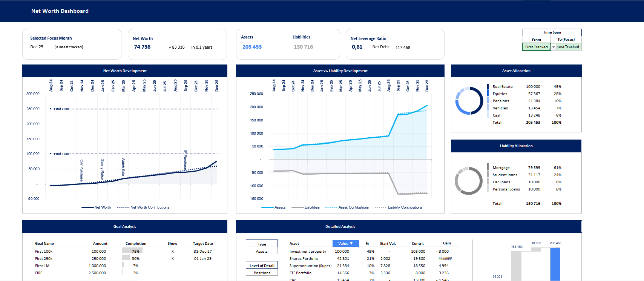644x281 pixels.
Task: Click the Cash legend color swatch
Action: click(x=488, y=115)
